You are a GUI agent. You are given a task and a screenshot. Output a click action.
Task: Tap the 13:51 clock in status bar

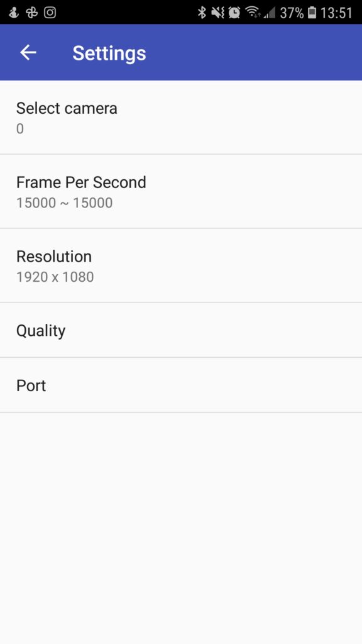coord(336,13)
